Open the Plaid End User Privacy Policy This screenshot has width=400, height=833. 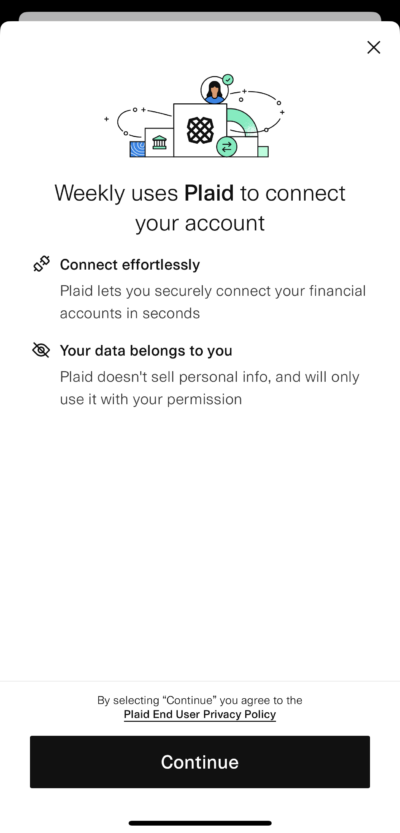(200, 715)
